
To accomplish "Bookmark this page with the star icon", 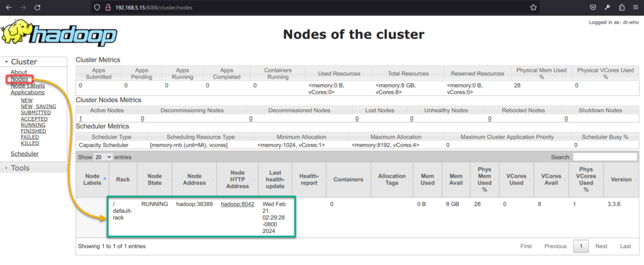I will pyautogui.click(x=533, y=8).
